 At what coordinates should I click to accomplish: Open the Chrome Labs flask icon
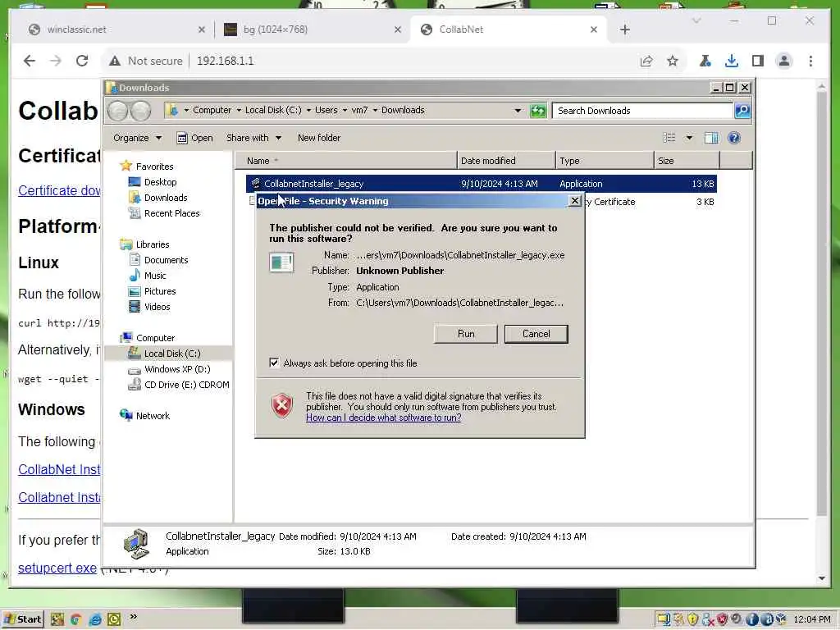tap(705, 61)
